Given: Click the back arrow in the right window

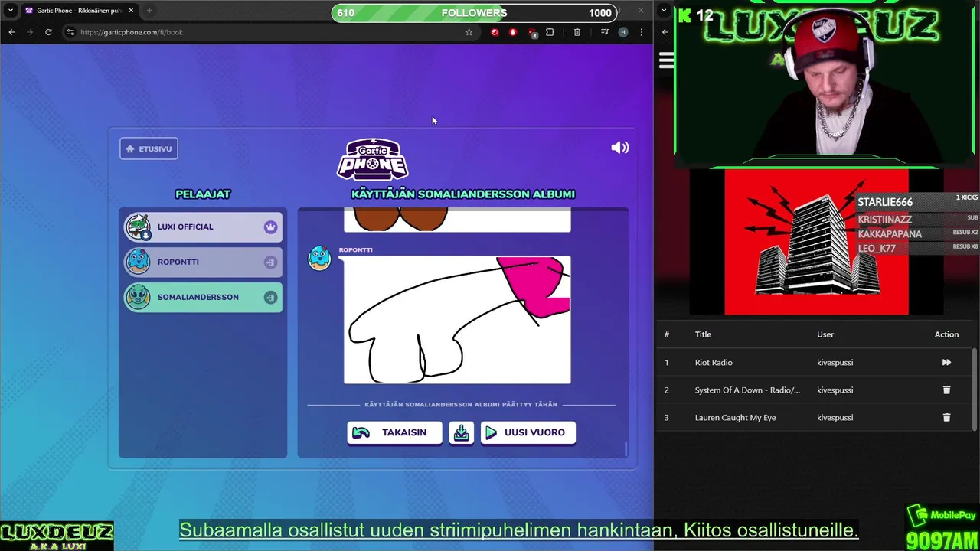Looking at the screenshot, I should tap(665, 32).
